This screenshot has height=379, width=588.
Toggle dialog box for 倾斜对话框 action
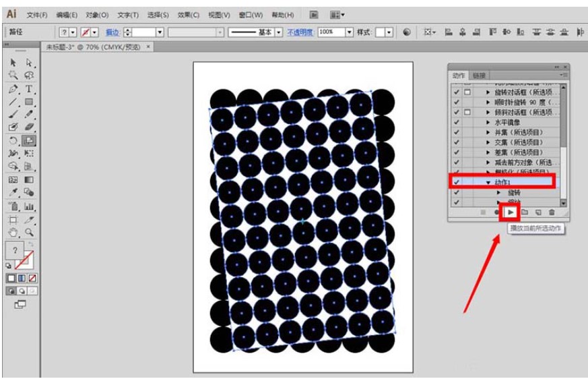coord(467,113)
